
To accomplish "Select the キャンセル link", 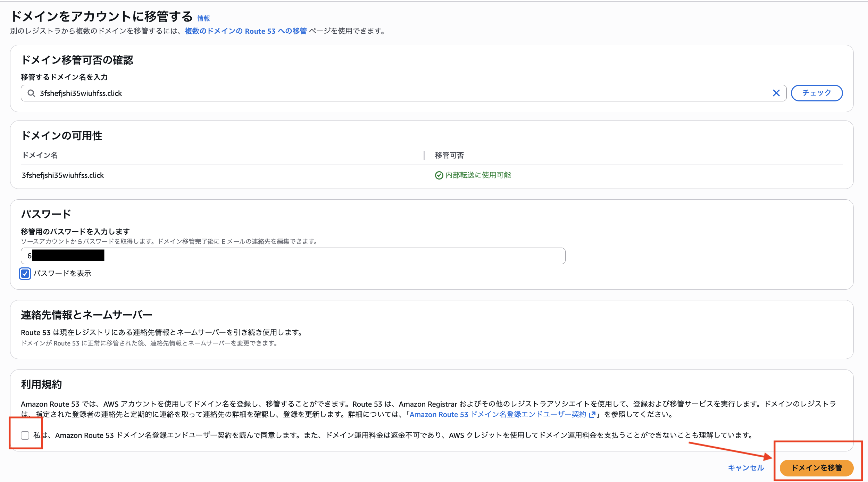I will (745, 468).
